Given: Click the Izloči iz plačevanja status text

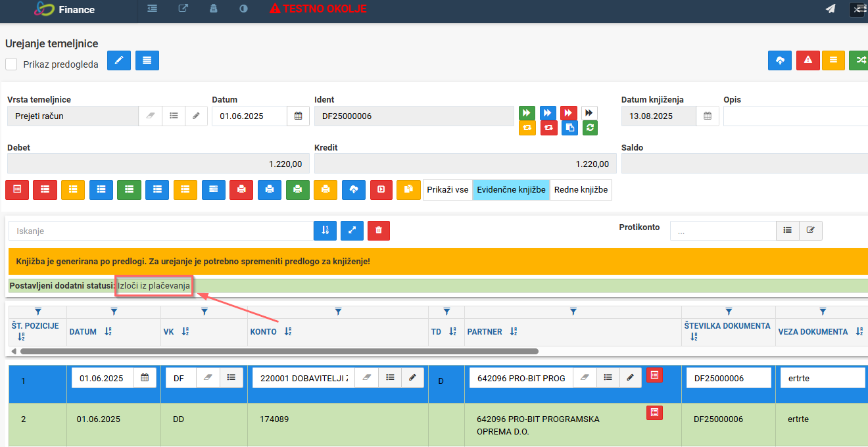Looking at the screenshot, I should click(154, 285).
